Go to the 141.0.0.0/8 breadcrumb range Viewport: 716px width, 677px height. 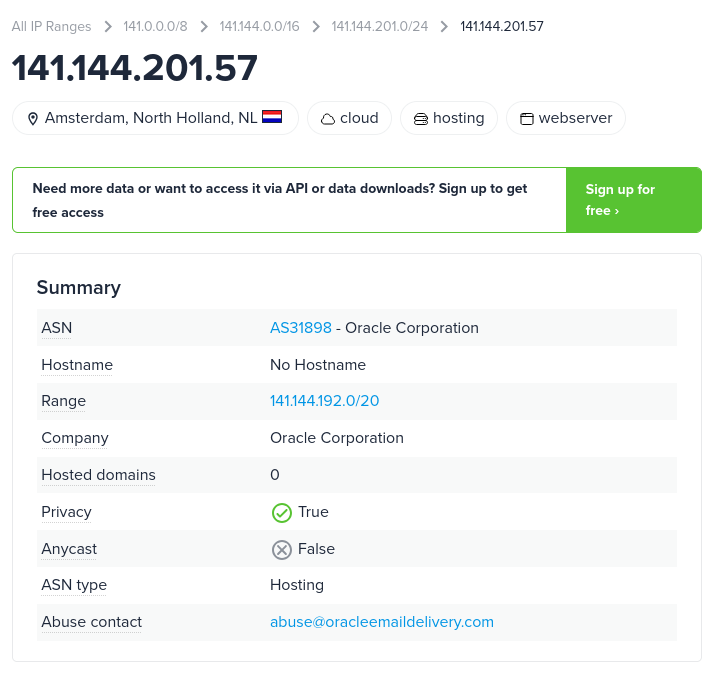click(155, 26)
